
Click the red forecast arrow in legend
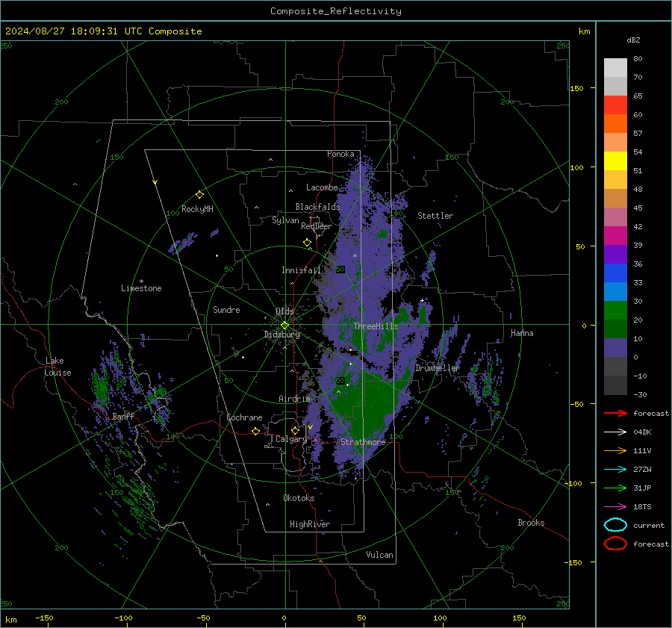point(615,413)
